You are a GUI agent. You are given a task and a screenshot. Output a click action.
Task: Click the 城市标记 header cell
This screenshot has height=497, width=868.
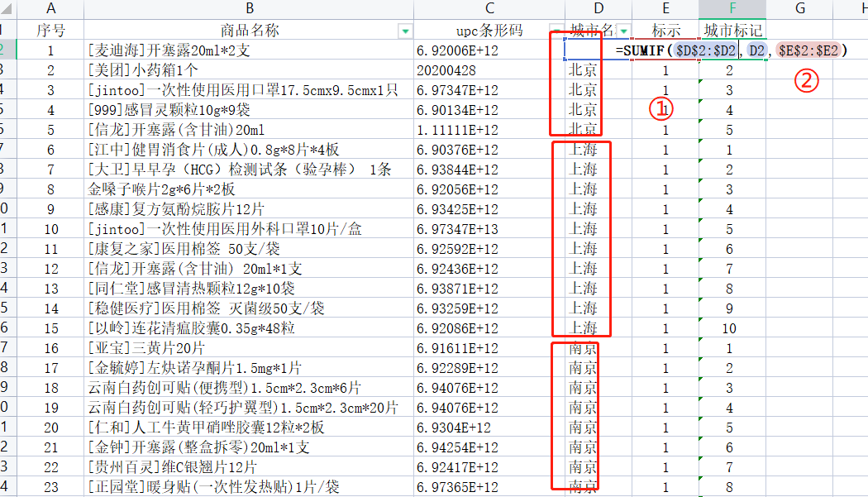(x=732, y=30)
